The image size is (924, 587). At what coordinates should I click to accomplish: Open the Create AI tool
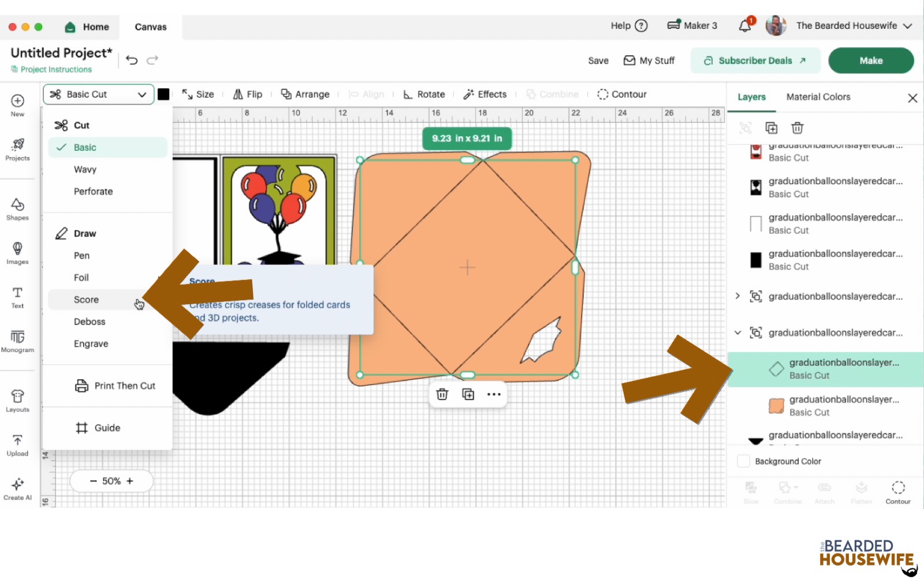point(17,489)
